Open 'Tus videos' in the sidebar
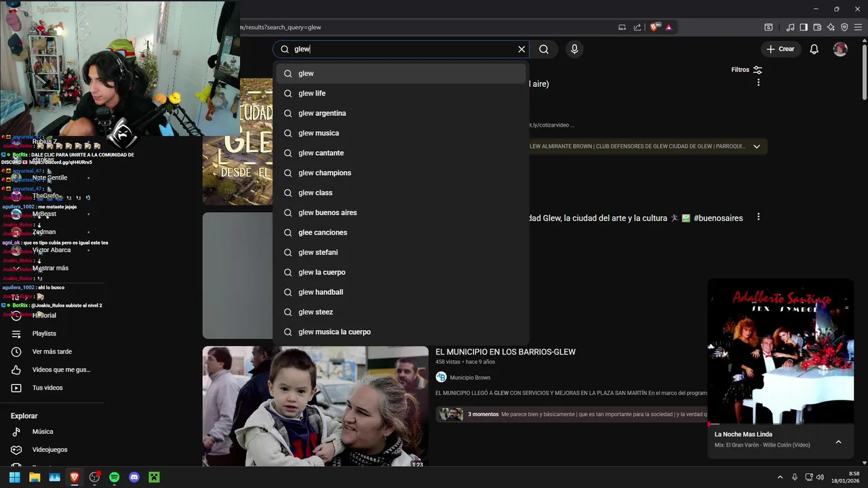Screen dimensions: 868x488 point(47,388)
